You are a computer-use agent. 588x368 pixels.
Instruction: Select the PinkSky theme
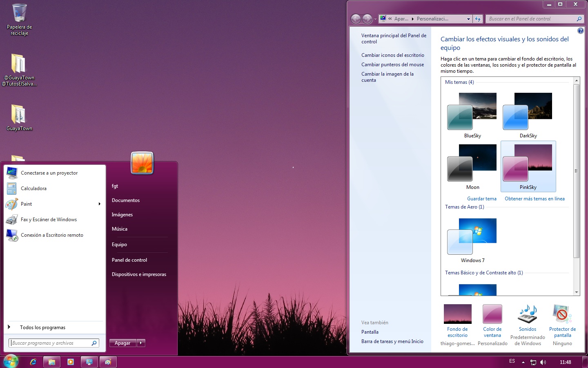tap(528, 167)
